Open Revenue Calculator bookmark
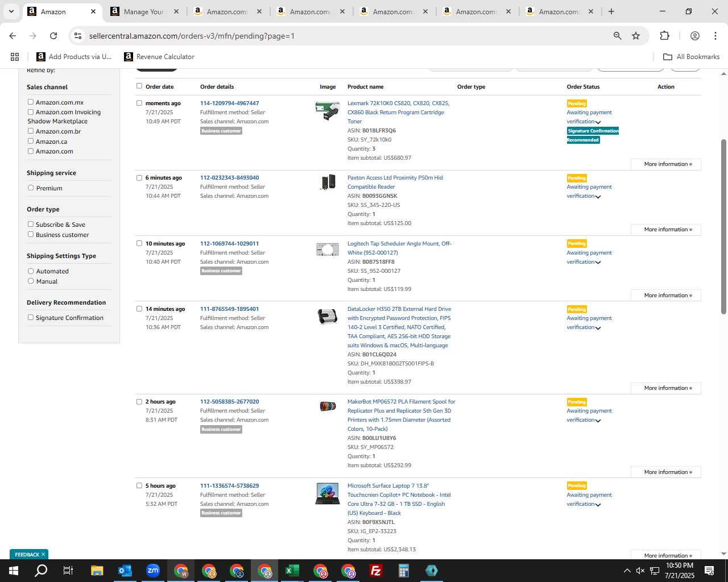 coord(159,57)
